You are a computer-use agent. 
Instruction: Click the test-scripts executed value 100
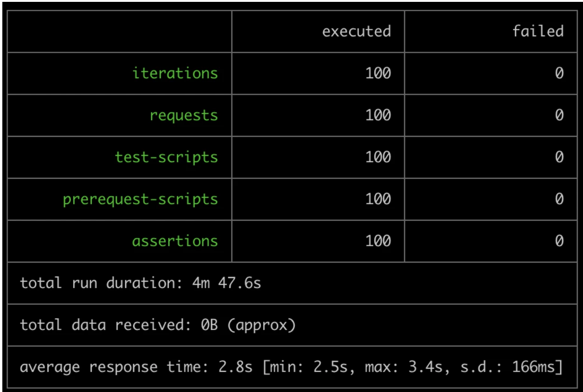(x=378, y=157)
